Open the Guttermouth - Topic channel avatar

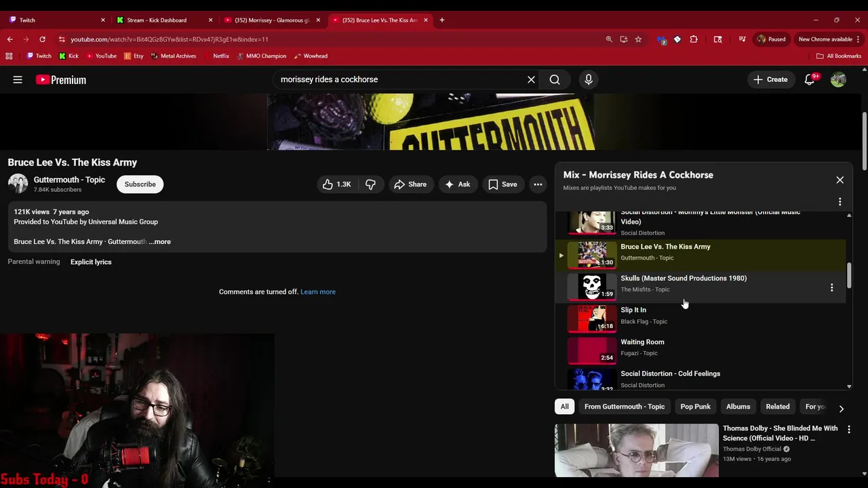click(x=18, y=184)
